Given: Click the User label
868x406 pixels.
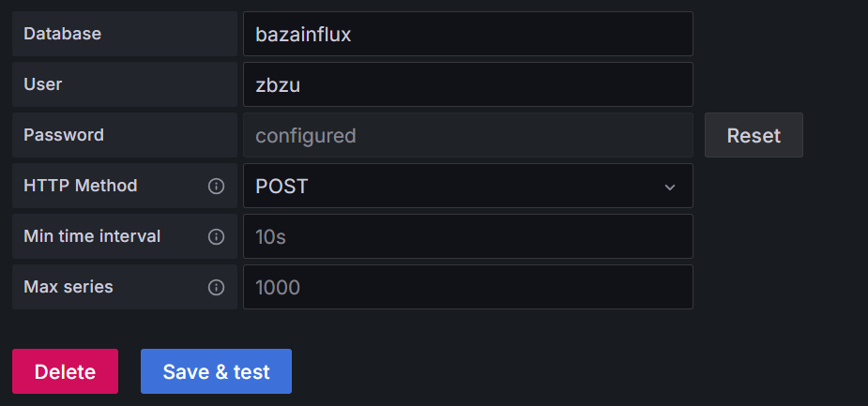Looking at the screenshot, I should 43,84.
